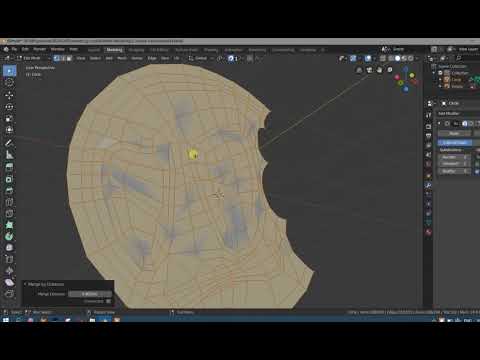The image size is (480, 360).
Task: Open the Render menu
Action: click(x=39, y=49)
